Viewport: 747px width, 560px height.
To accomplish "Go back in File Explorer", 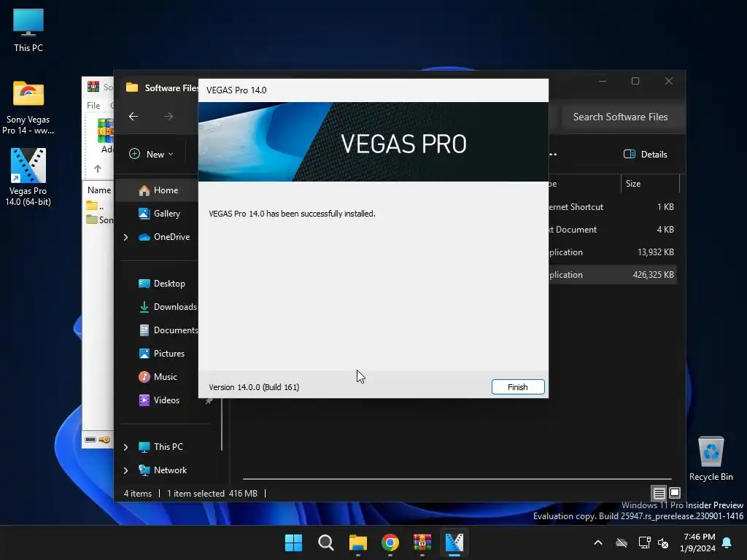I will click(x=133, y=116).
